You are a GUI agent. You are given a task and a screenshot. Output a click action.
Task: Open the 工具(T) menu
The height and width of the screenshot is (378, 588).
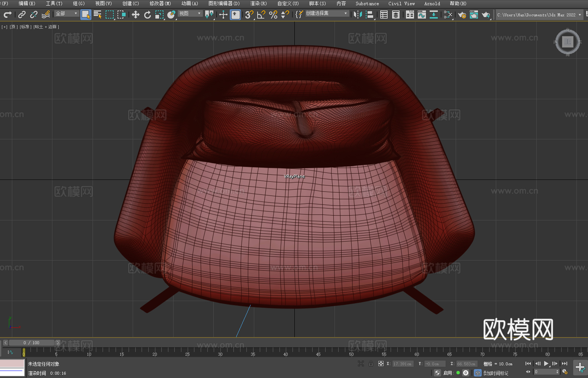[x=54, y=4]
